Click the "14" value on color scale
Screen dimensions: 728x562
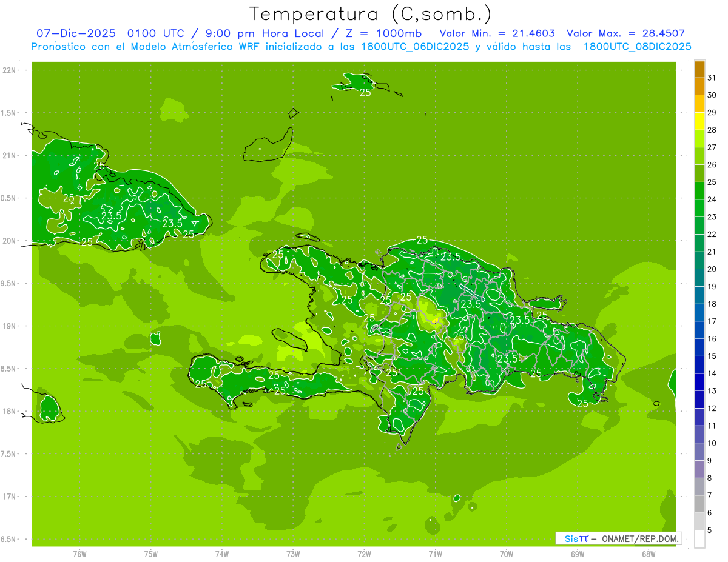click(x=712, y=373)
